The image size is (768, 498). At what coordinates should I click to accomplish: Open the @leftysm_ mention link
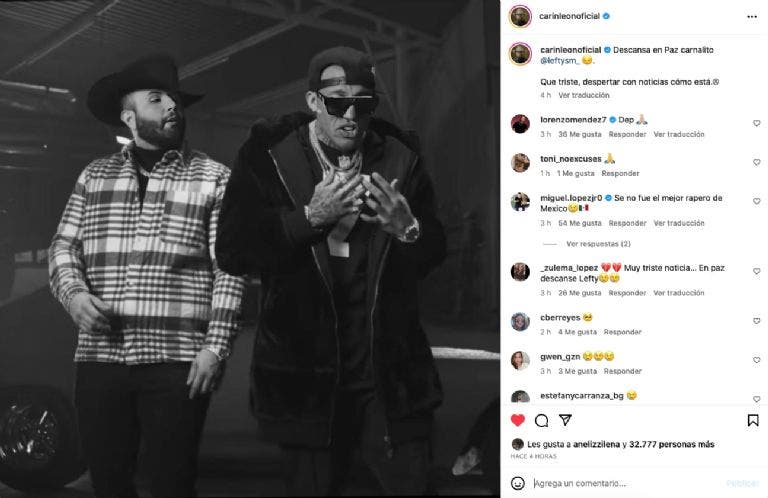(560, 61)
